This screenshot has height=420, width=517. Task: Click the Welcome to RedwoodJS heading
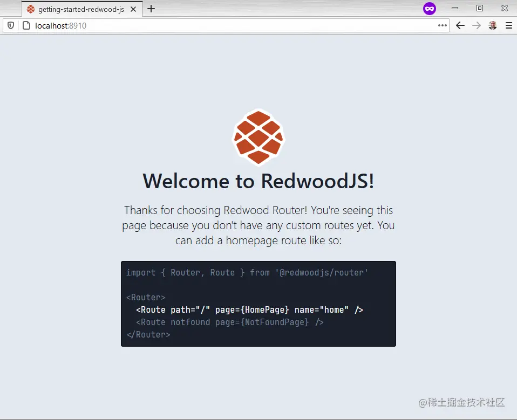click(x=258, y=181)
